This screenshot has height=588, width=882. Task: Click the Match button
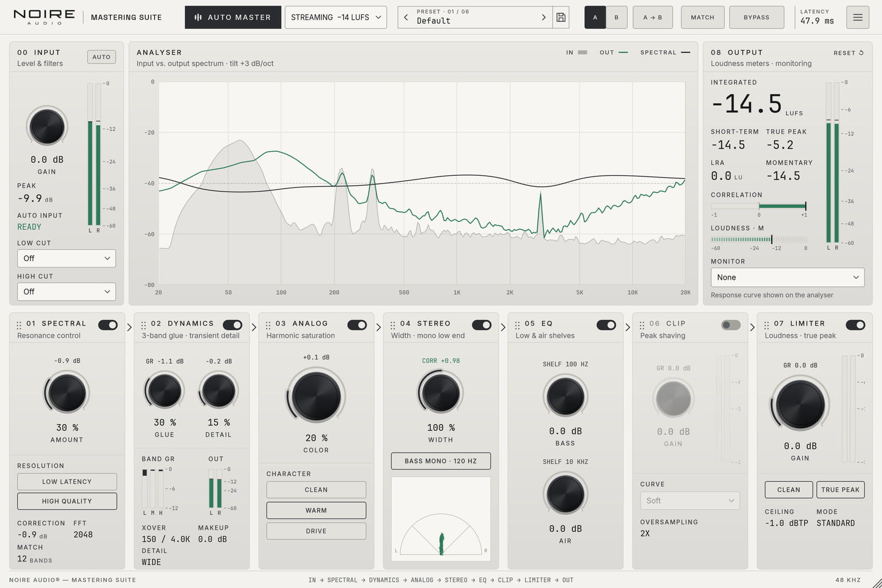(703, 17)
